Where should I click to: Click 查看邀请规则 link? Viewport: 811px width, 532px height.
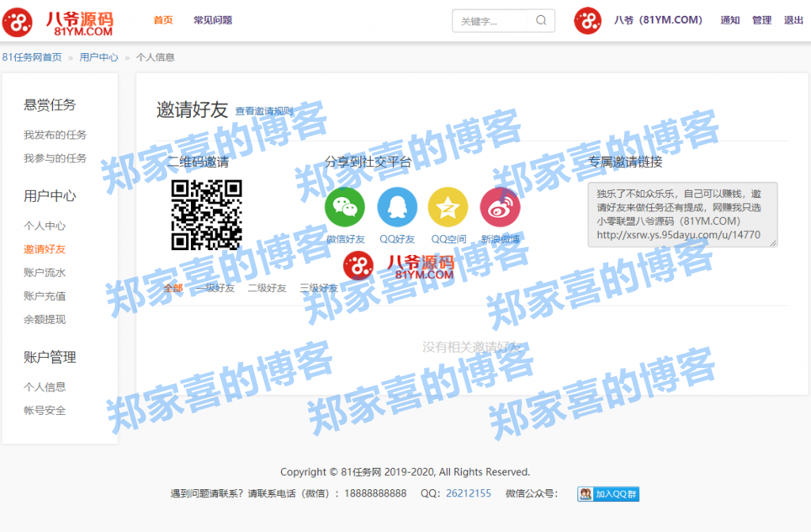click(265, 111)
